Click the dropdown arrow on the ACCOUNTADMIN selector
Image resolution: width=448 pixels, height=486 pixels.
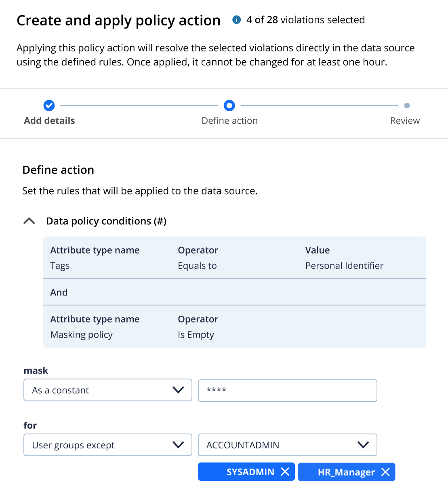(362, 445)
